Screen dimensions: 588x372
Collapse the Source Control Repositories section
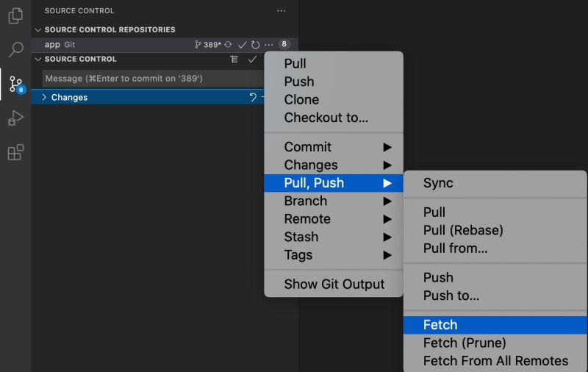[38, 29]
